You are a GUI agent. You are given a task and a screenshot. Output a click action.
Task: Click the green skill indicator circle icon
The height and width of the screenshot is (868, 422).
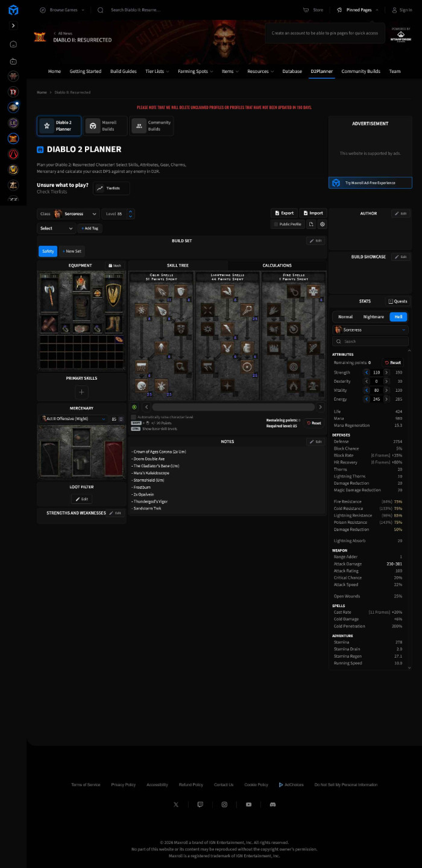(x=134, y=407)
